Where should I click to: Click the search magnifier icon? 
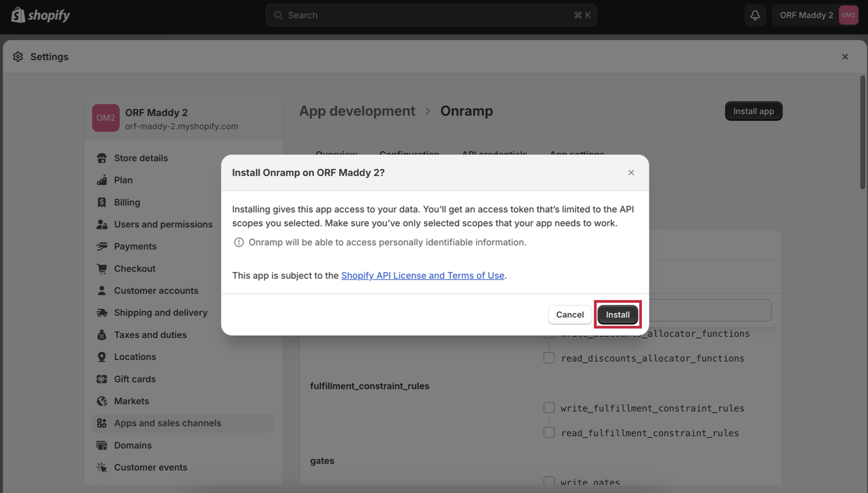click(x=278, y=15)
